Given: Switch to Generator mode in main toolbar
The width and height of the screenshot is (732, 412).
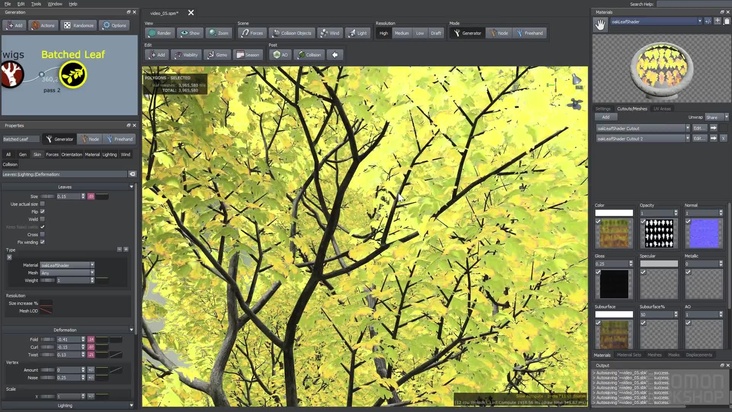Looking at the screenshot, I should tap(467, 33).
